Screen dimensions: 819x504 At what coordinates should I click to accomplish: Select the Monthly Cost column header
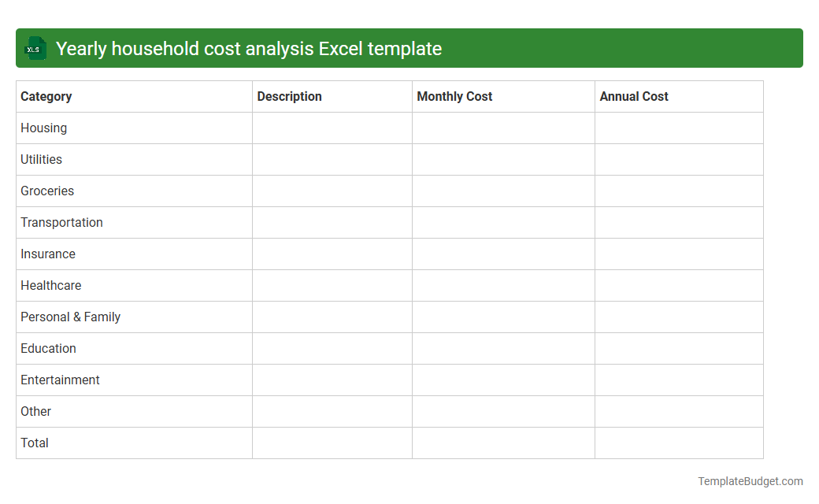[x=454, y=96]
